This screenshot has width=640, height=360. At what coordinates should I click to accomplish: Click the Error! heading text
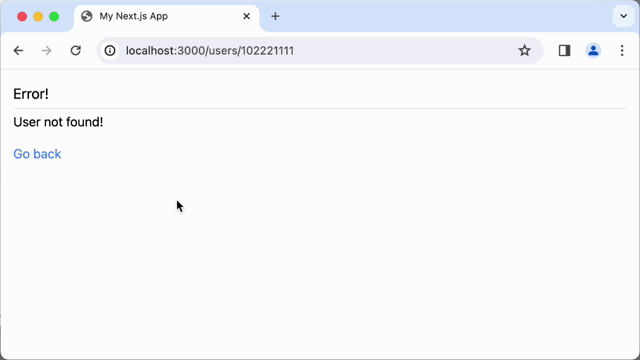(x=31, y=94)
